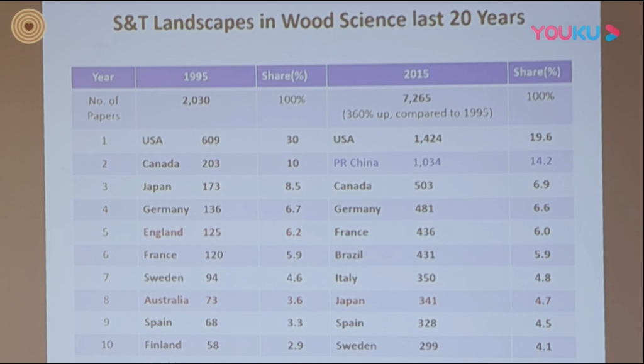
Task: Click the Canada count "503"
Action: [x=424, y=185]
